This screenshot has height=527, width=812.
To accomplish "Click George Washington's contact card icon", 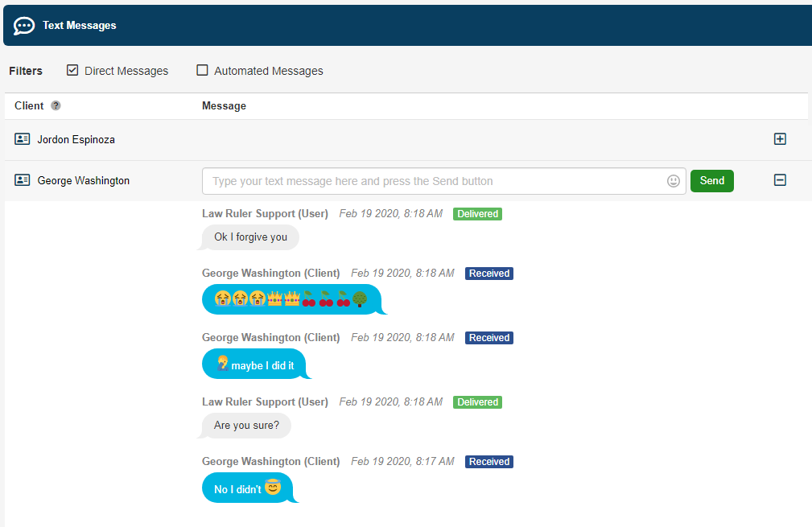I will 22,180.
